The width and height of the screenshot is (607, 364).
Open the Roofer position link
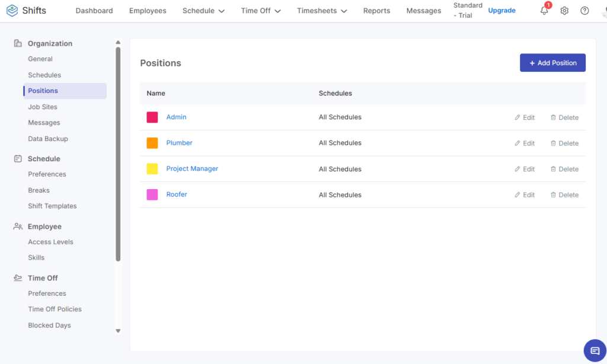[x=177, y=194]
